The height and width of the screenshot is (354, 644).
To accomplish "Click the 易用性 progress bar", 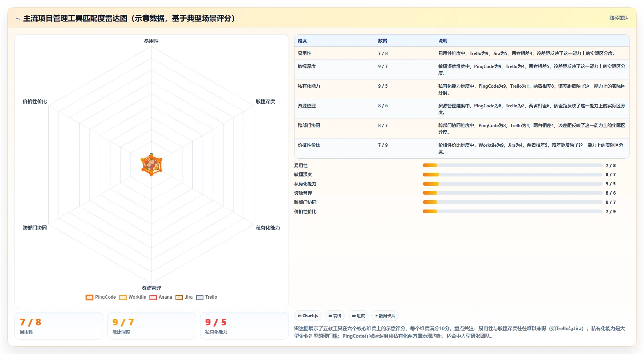I will point(512,165).
